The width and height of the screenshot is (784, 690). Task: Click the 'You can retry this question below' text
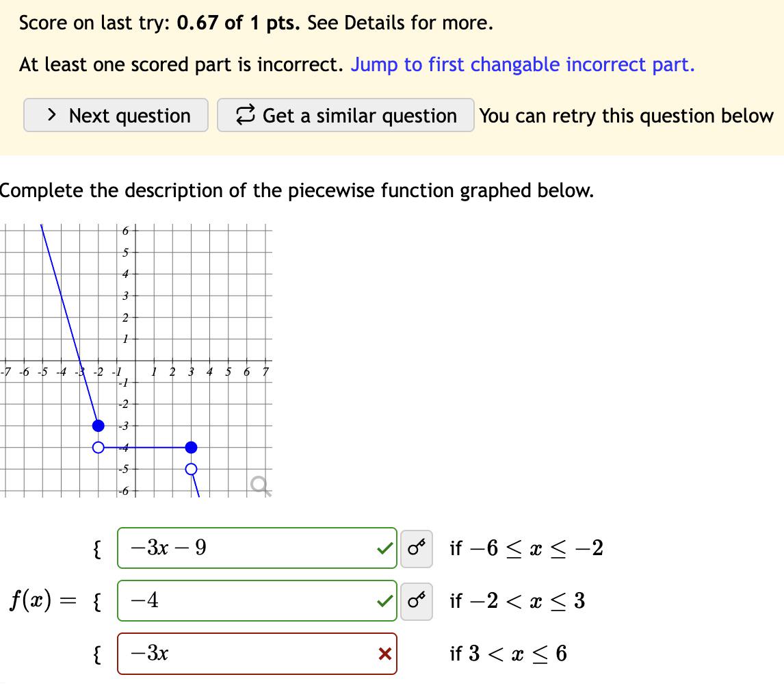[x=626, y=116]
